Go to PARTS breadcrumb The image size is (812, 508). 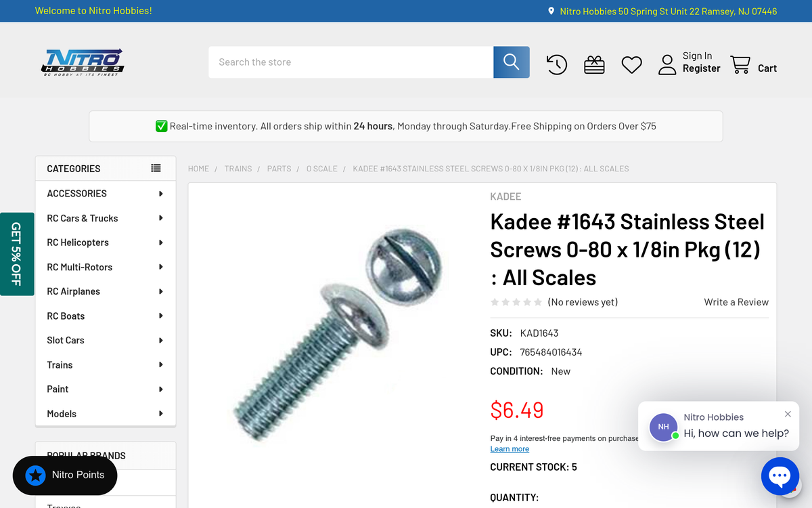tap(279, 169)
